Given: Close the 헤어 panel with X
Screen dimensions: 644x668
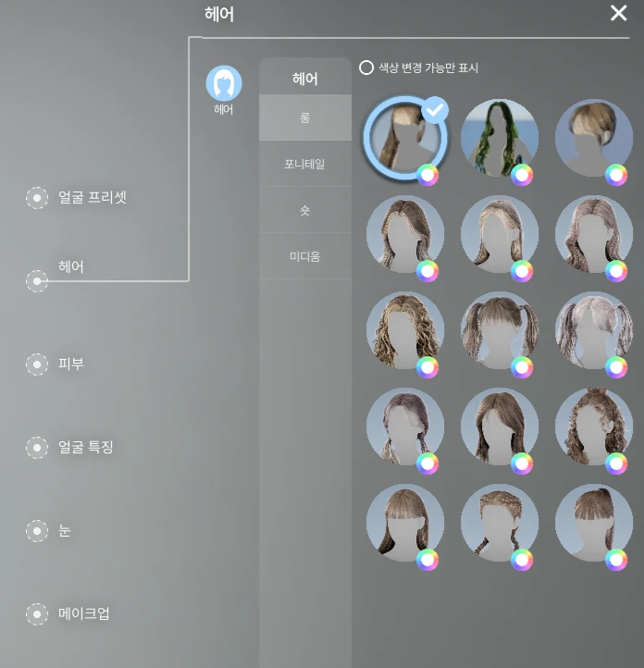Looking at the screenshot, I should [618, 13].
